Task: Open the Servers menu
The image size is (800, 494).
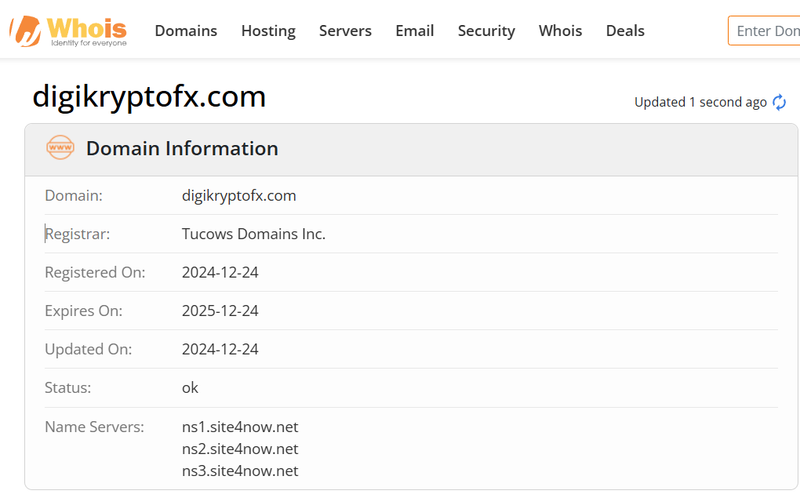Action: 345,31
